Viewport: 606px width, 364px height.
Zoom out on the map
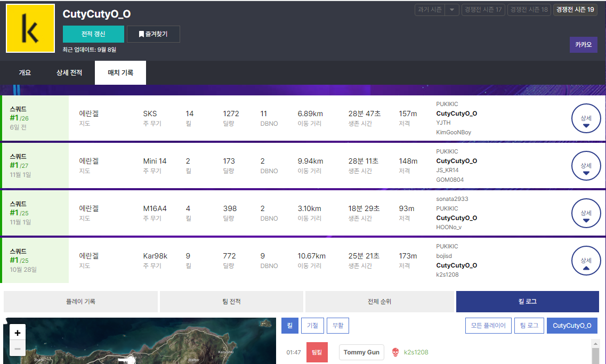18,349
